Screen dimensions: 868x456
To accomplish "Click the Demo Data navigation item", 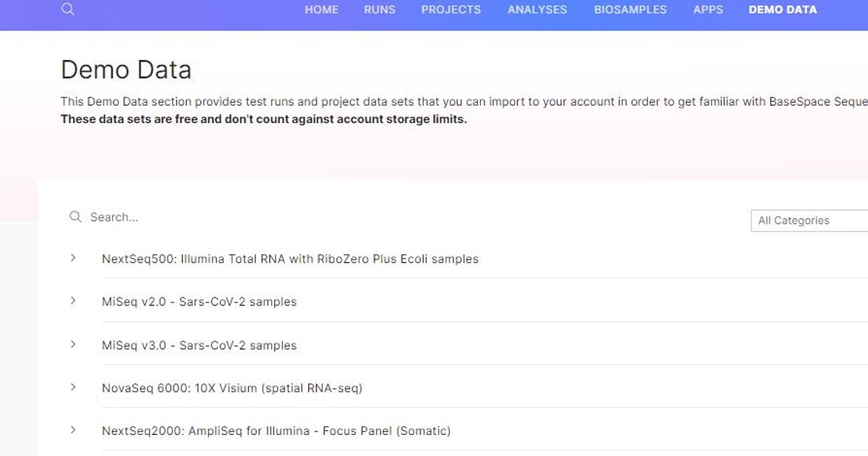I will (783, 10).
